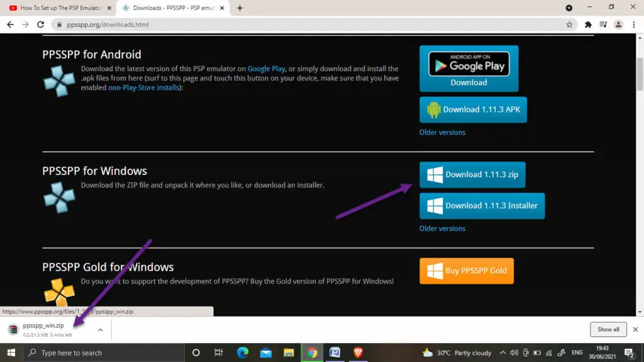Click the PPSSPP for Windows logo icon

[x=59, y=197]
